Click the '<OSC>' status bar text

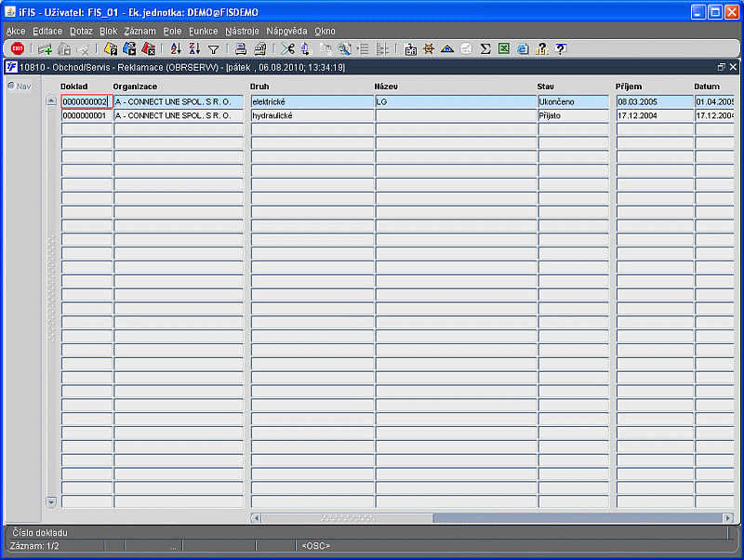coord(315,546)
